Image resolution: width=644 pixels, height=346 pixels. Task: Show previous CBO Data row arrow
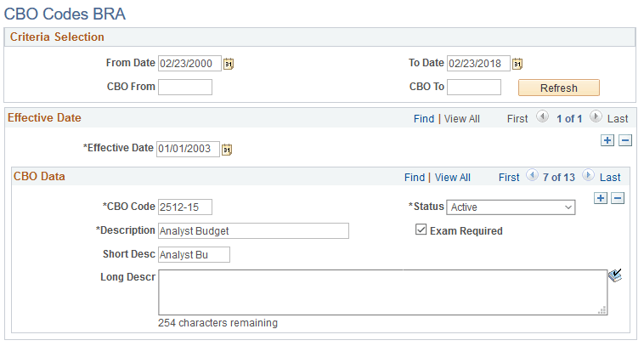click(x=532, y=175)
